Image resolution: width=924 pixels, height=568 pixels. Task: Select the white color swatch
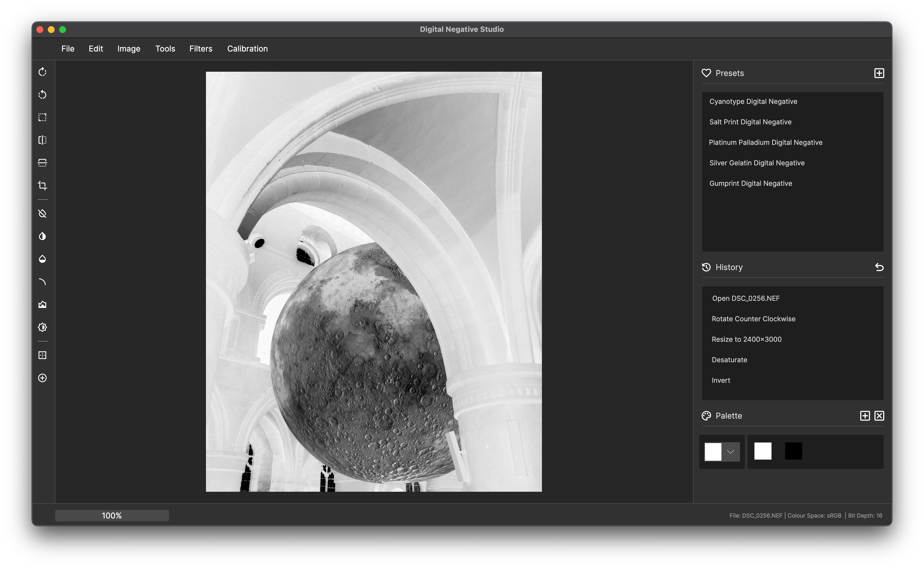pyautogui.click(x=762, y=451)
